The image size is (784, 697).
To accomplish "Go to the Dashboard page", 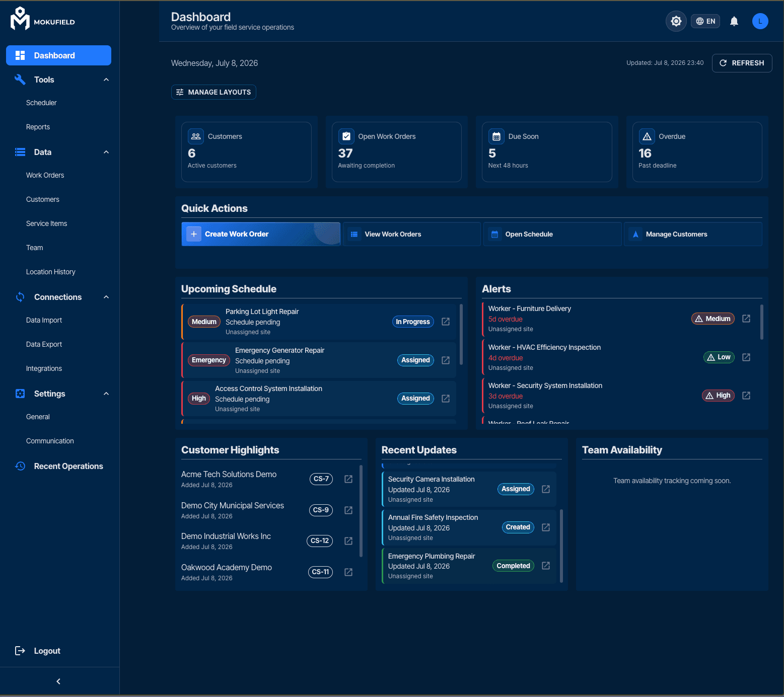I will [58, 55].
